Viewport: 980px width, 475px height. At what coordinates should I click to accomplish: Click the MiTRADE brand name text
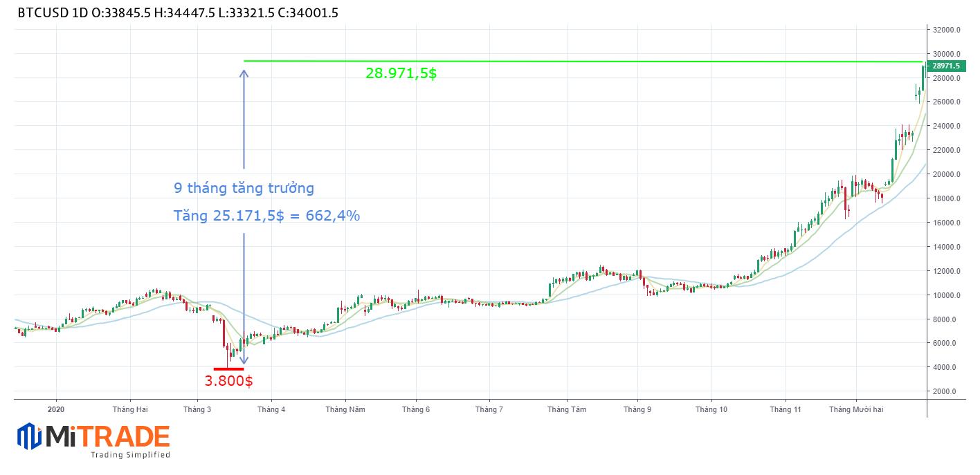pos(108,436)
